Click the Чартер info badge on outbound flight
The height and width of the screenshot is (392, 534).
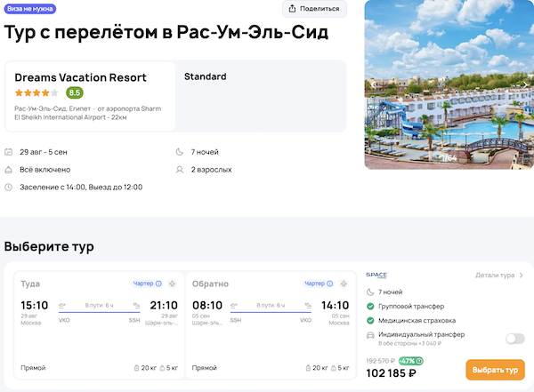pos(147,284)
